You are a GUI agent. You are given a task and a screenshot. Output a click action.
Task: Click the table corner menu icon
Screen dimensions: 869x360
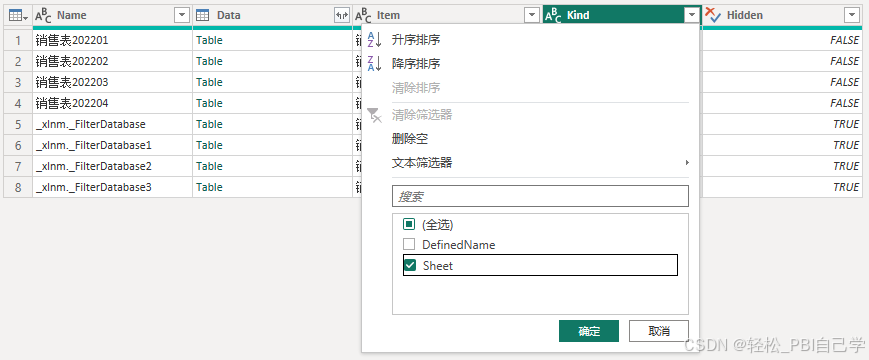[x=19, y=16]
